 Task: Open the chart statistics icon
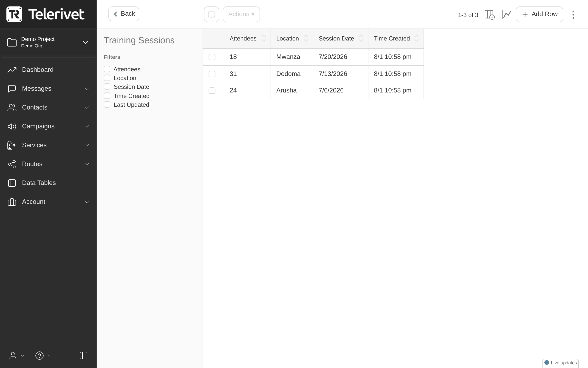[x=507, y=14]
